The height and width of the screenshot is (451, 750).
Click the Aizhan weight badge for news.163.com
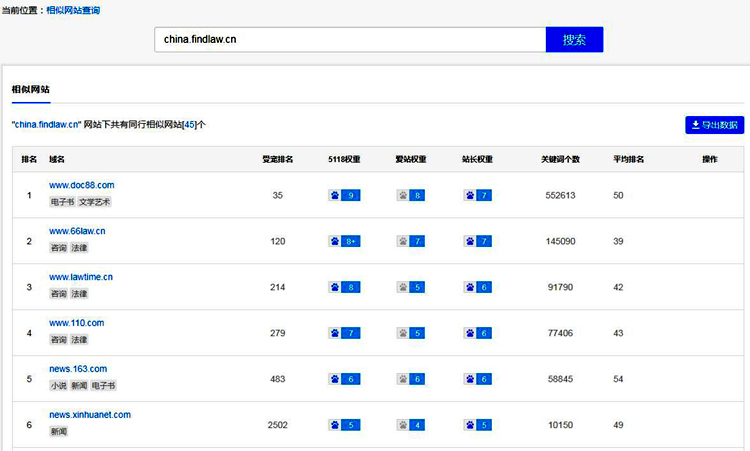coord(411,379)
